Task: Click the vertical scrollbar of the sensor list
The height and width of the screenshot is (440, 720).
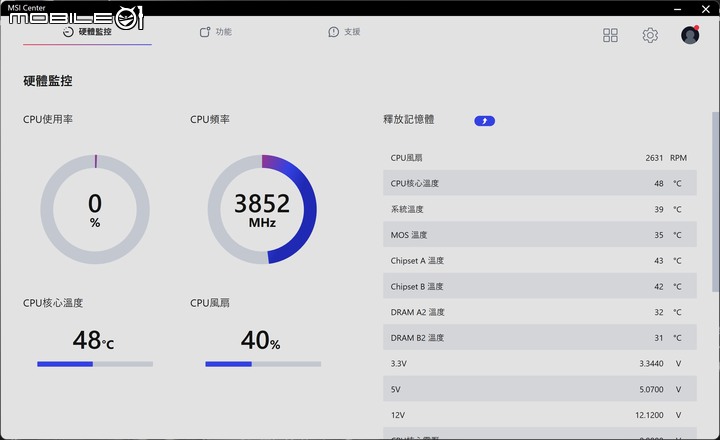Action: (715, 202)
